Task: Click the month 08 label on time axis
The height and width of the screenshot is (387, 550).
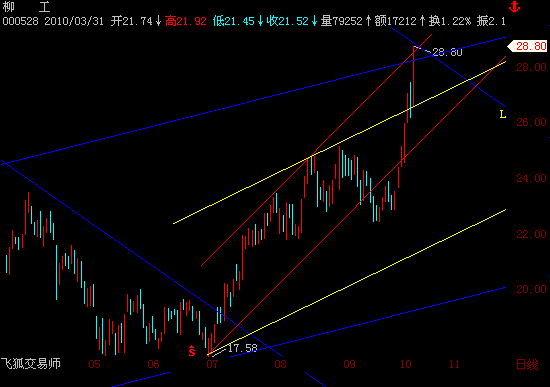Action: click(280, 365)
